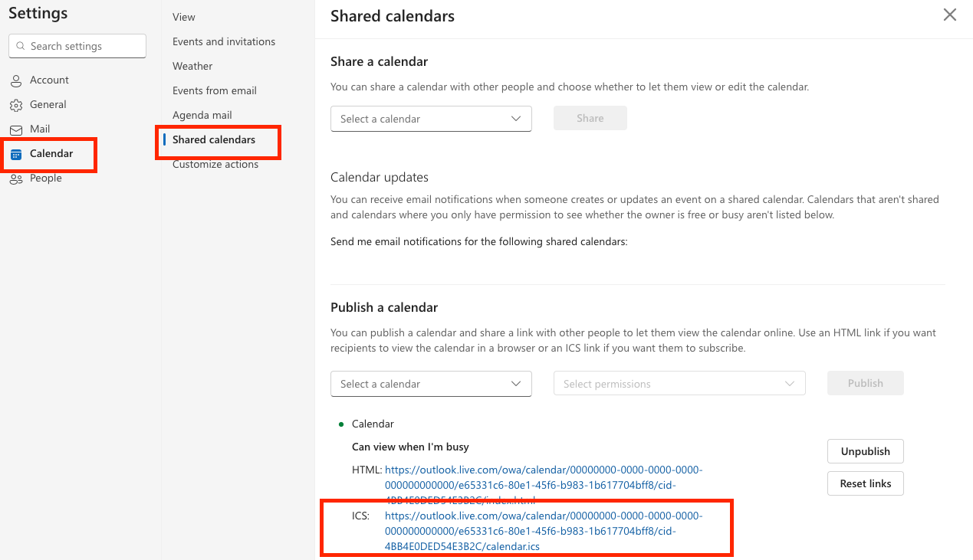
Task: Expand the Share a calendar dropdown
Action: tap(431, 119)
